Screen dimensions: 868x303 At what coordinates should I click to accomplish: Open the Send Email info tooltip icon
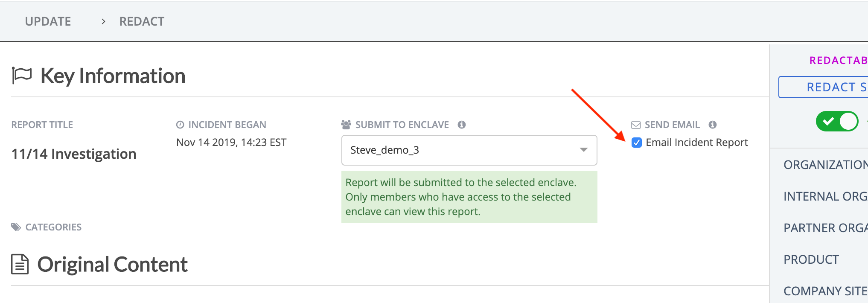712,125
